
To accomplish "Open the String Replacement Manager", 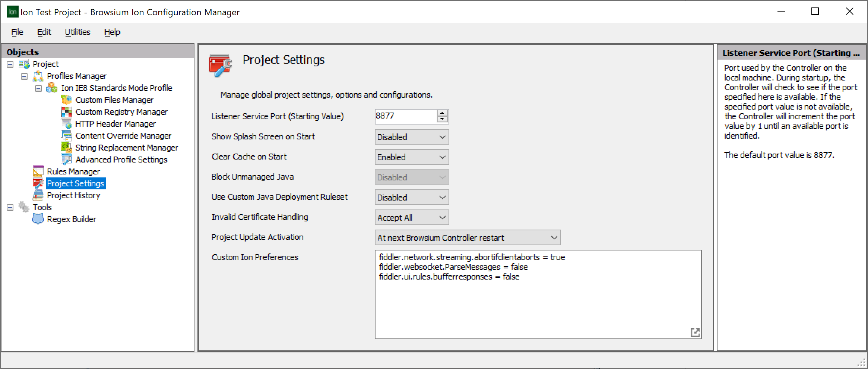I will coord(126,147).
